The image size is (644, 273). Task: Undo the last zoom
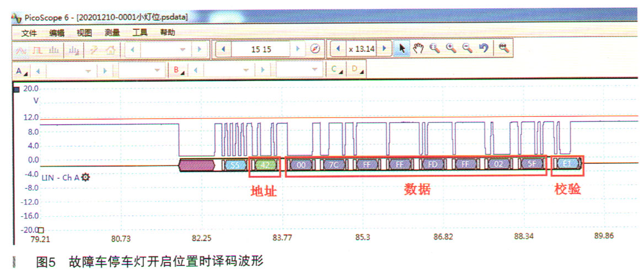tap(484, 49)
